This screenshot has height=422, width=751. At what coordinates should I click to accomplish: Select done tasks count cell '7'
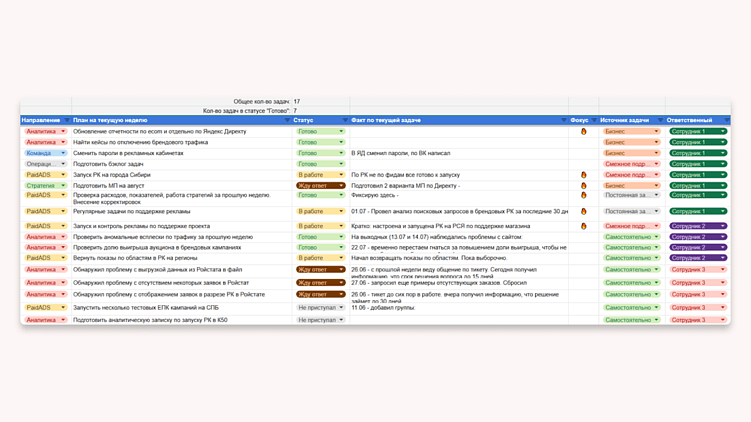pos(321,111)
